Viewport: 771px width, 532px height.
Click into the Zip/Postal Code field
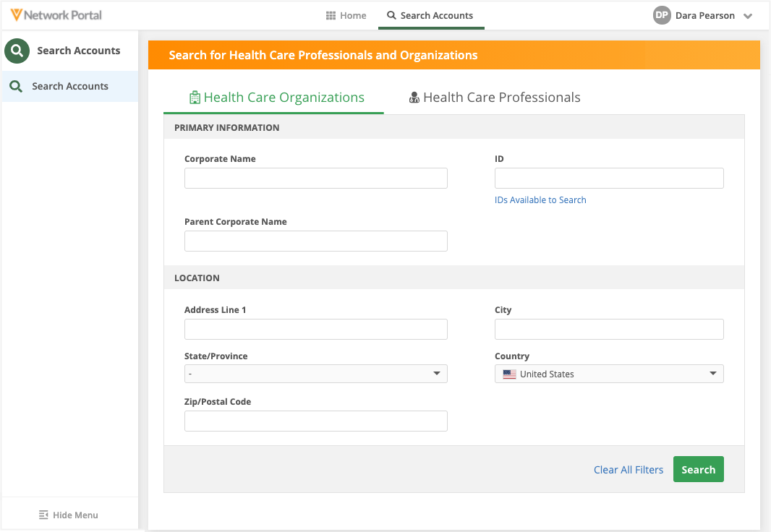coord(315,421)
